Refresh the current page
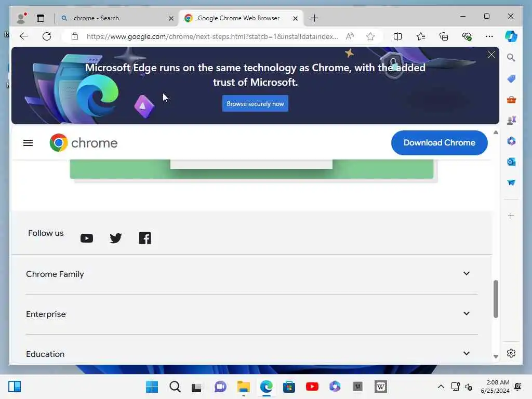 coord(47,36)
